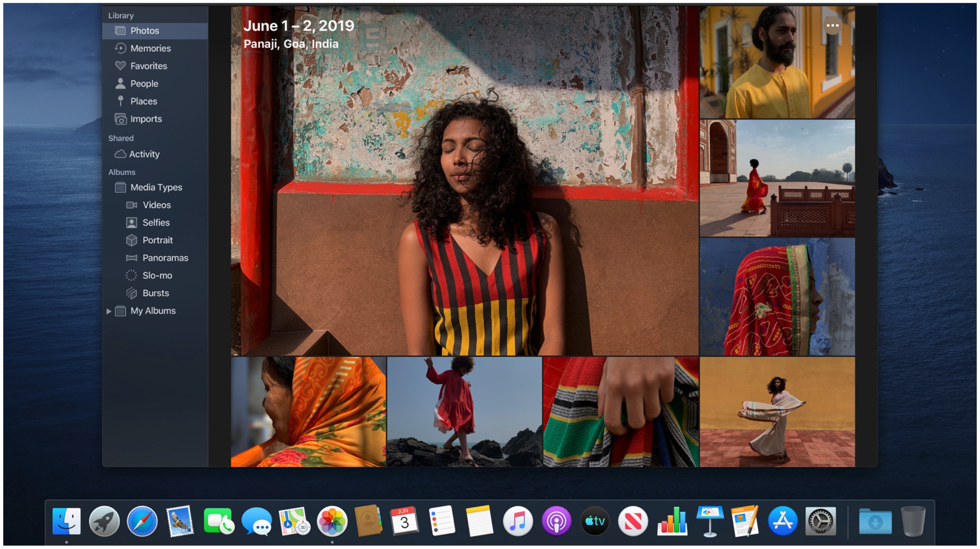Select the Portrait media type

[157, 240]
